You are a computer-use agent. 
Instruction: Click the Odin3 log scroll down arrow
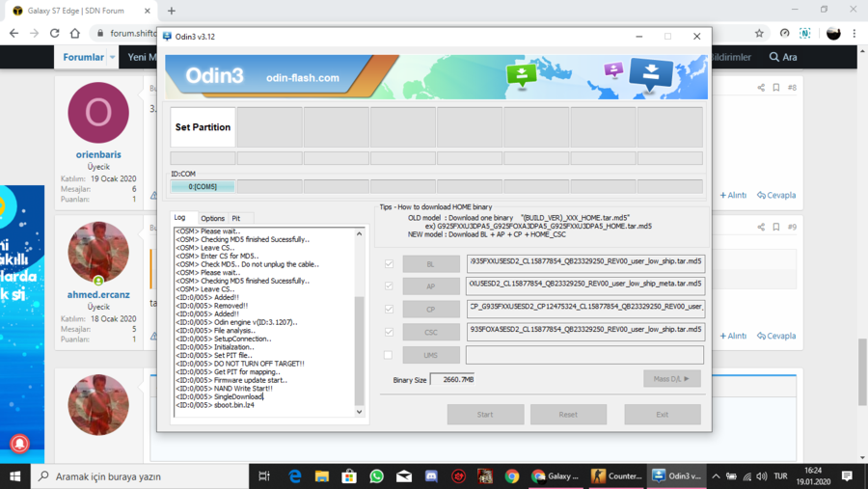360,412
